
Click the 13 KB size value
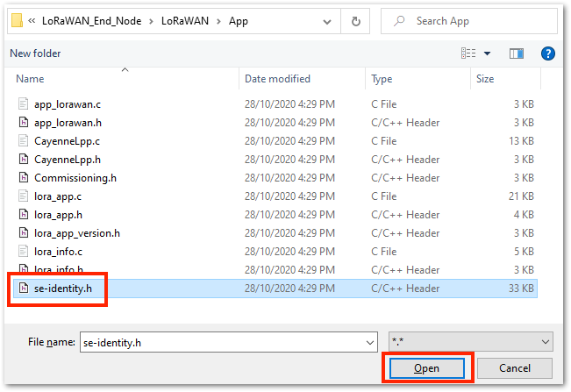point(521,141)
